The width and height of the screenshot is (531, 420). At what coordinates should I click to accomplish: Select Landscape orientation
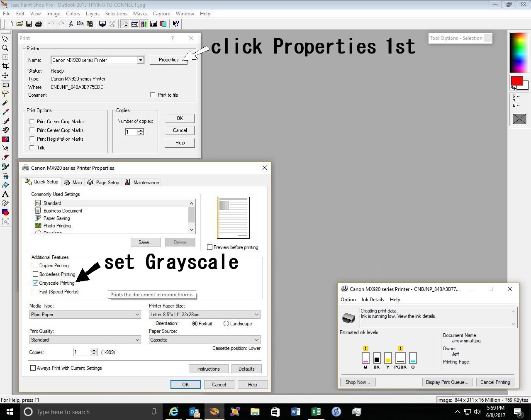(x=226, y=324)
